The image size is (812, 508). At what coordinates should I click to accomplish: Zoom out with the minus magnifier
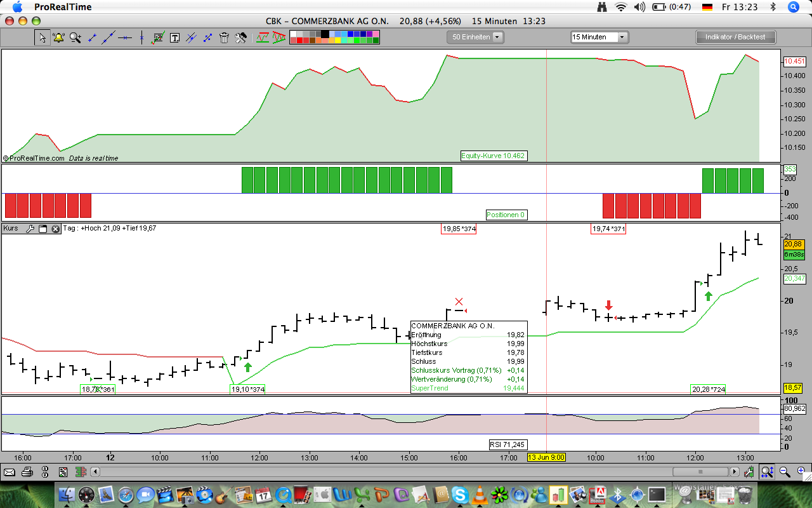coord(785,472)
